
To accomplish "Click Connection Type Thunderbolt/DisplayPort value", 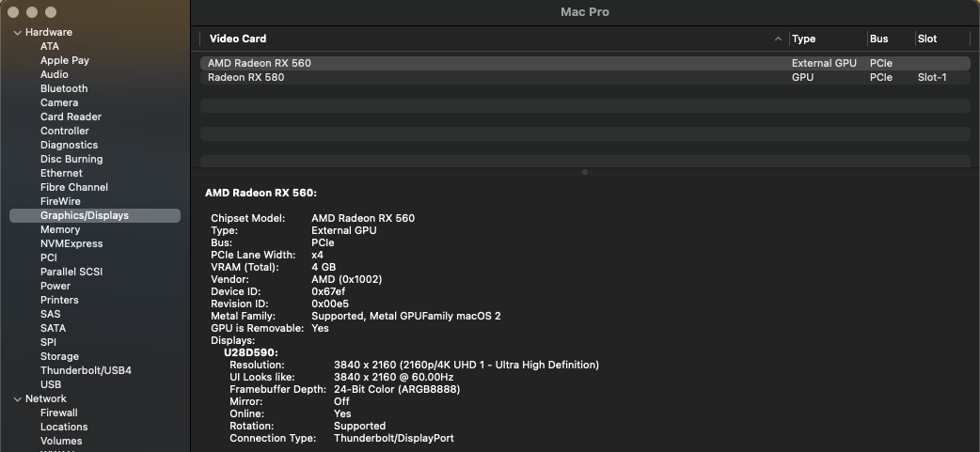I will pyautogui.click(x=394, y=438).
